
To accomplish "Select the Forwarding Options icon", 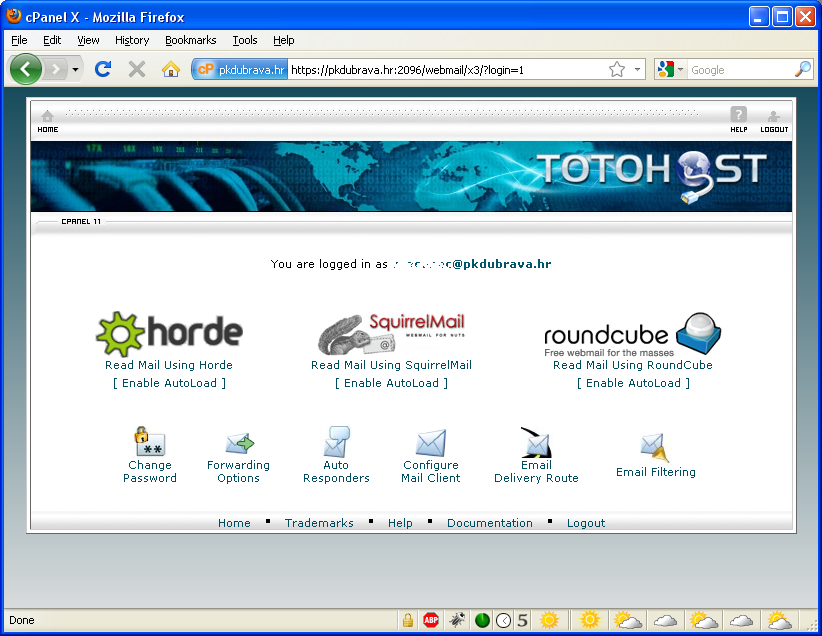I will 239,443.
